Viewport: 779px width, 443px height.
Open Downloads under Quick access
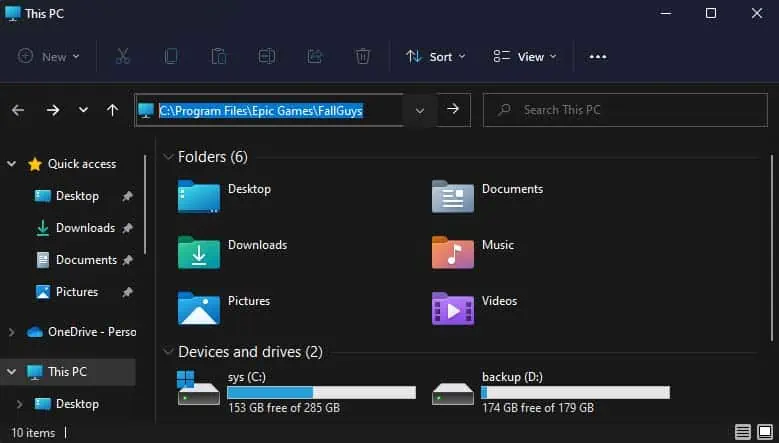pyautogui.click(x=85, y=228)
